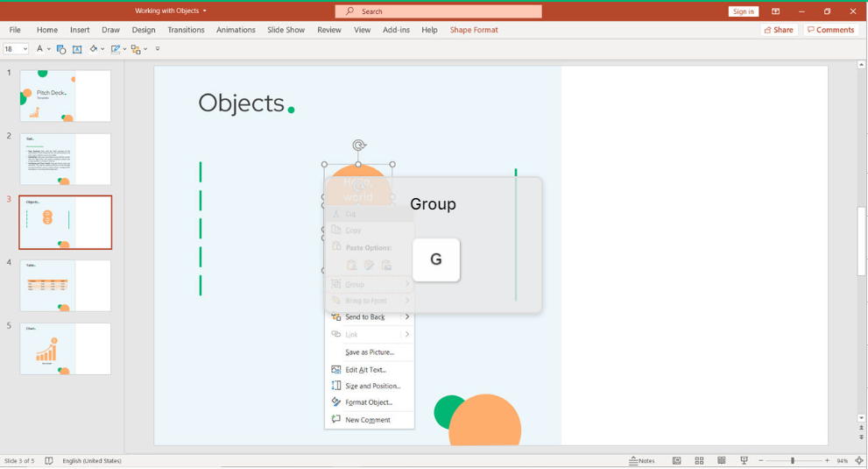The height and width of the screenshot is (469, 868).
Task: Choose Edit Alt Text menu entry
Action: point(370,370)
